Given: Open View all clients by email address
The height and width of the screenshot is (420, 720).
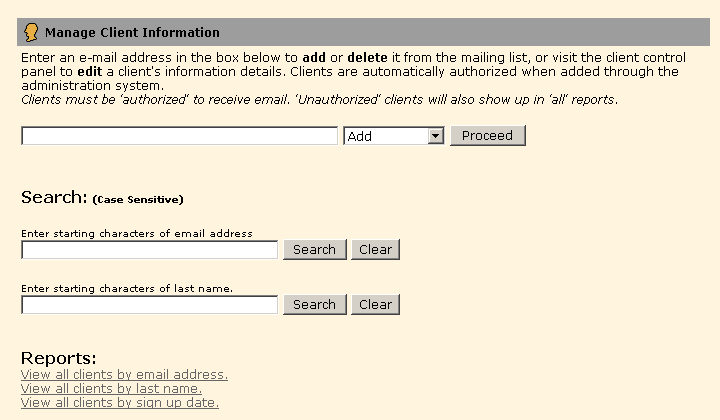Looking at the screenshot, I should (124, 375).
